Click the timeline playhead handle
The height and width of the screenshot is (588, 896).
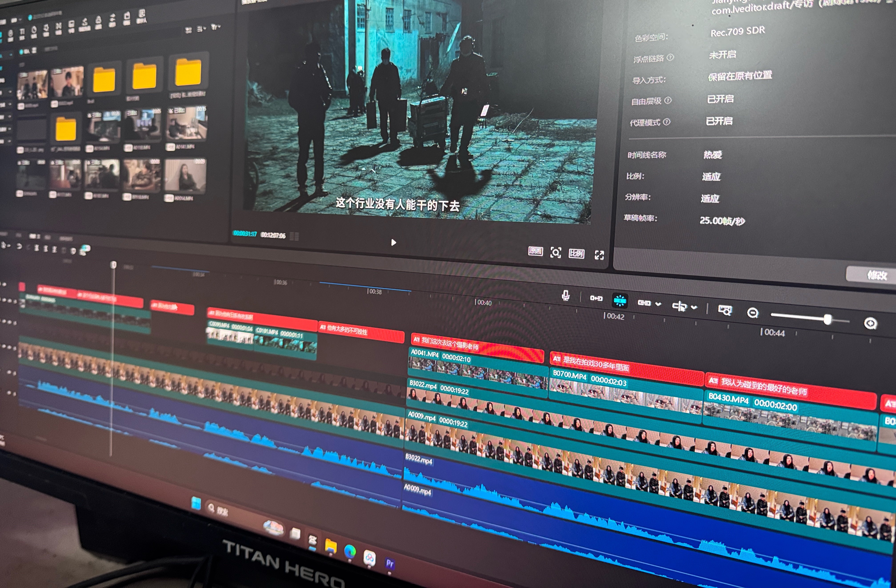(x=113, y=265)
